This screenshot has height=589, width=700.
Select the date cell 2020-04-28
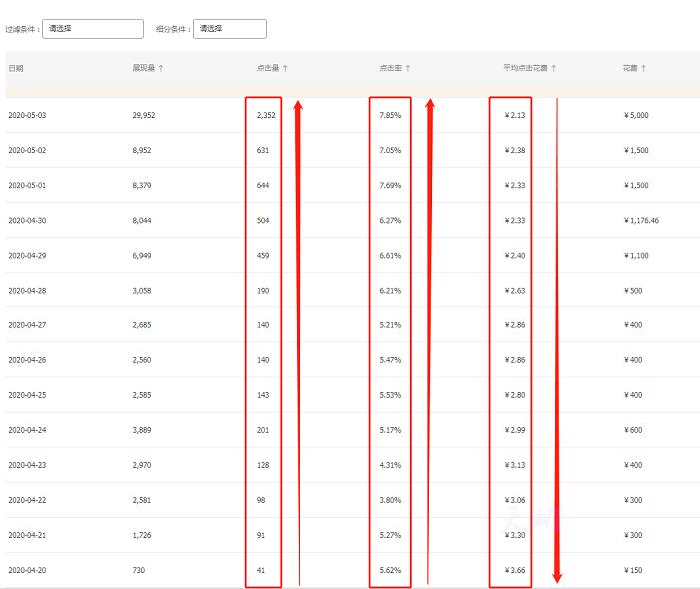click(x=27, y=291)
